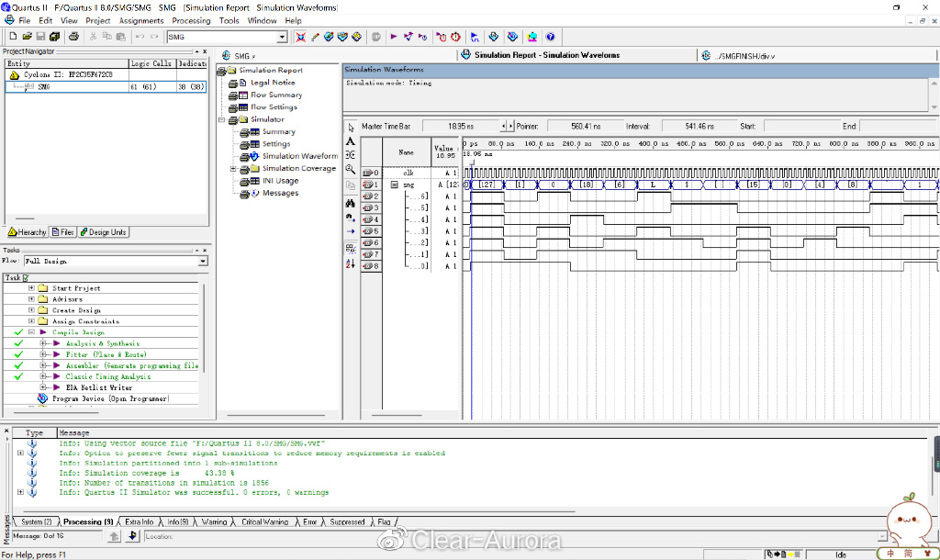Select the Waveform Editing tool icon
The image size is (940, 560).
pyautogui.click(x=351, y=155)
